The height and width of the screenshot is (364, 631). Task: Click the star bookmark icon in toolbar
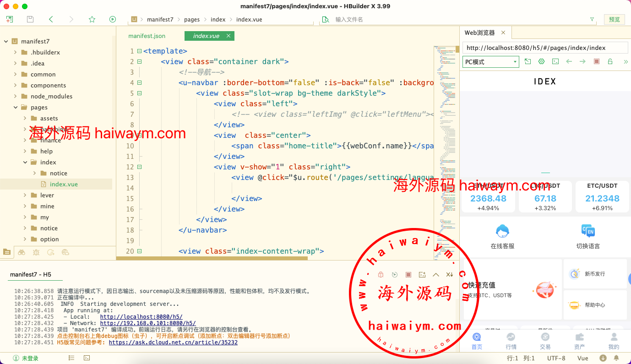[92, 19]
